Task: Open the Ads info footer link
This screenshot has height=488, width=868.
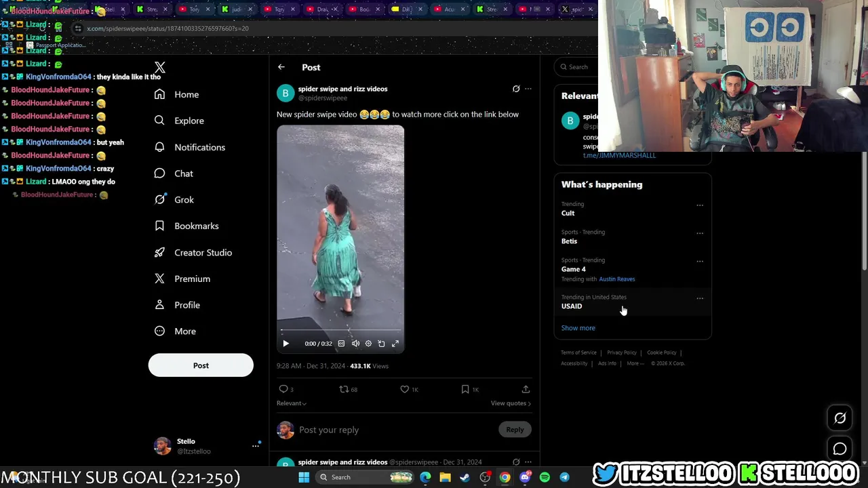Action: [607, 363]
